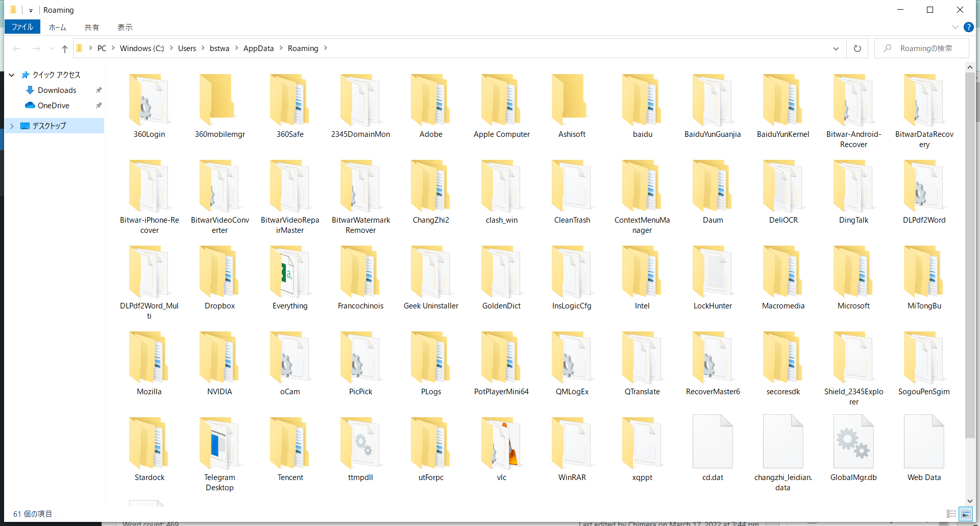This screenshot has width=980, height=526.
Task: Navigate to AppData in the breadcrumb
Action: pyautogui.click(x=258, y=48)
